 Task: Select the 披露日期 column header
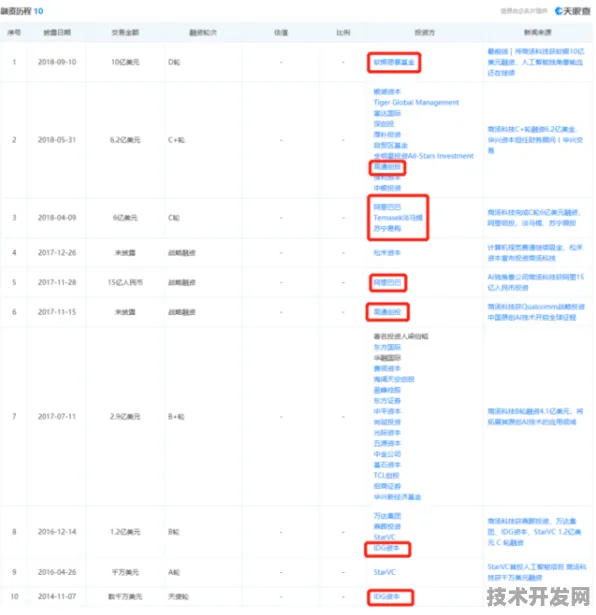click(x=57, y=32)
